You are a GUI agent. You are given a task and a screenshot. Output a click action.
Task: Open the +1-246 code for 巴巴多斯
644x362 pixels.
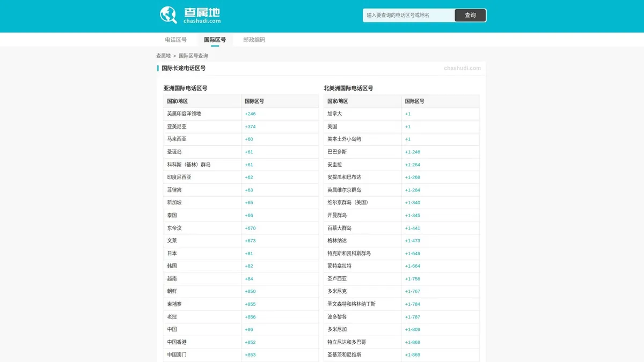pyautogui.click(x=413, y=152)
